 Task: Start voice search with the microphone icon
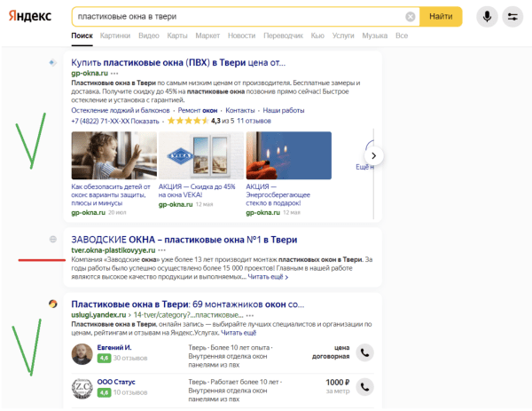[486, 17]
